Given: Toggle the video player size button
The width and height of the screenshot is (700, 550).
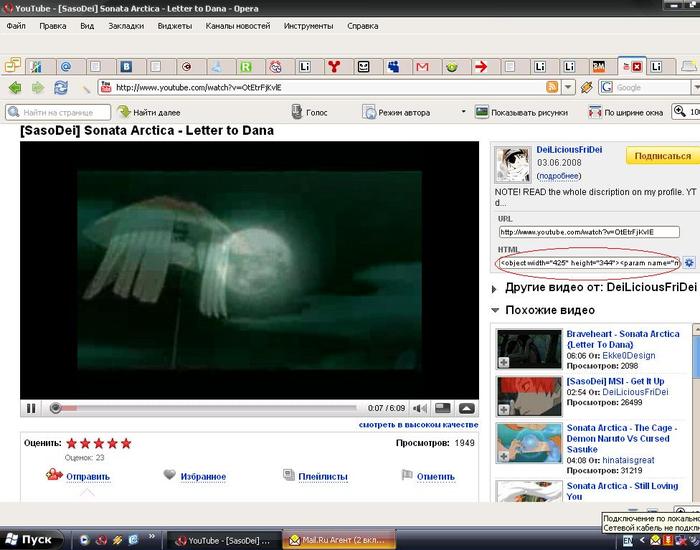Looking at the screenshot, I should point(443,408).
